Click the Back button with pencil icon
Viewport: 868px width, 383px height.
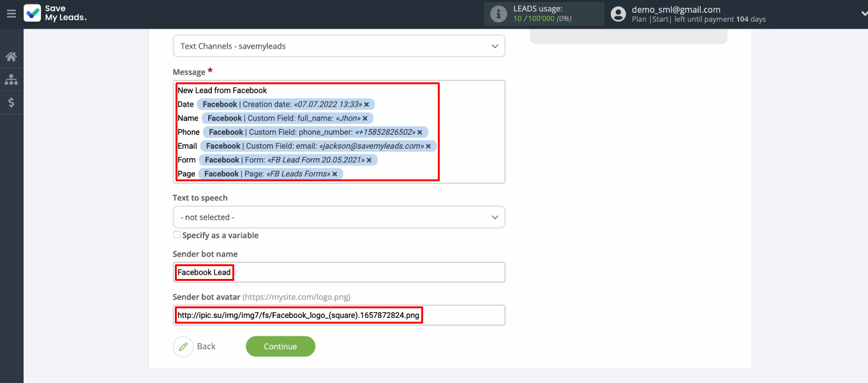[x=195, y=346]
